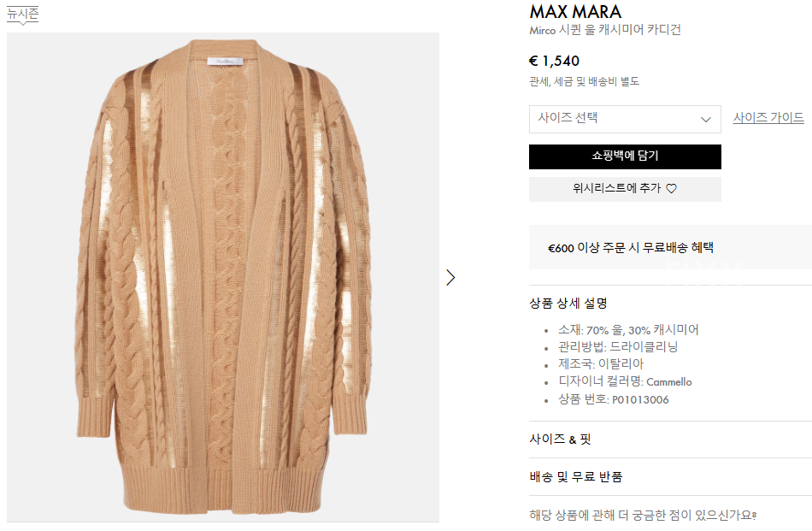The image size is (812, 531).
Task: Click the €600 무료배송 혜택 banner
Action: coord(670,247)
